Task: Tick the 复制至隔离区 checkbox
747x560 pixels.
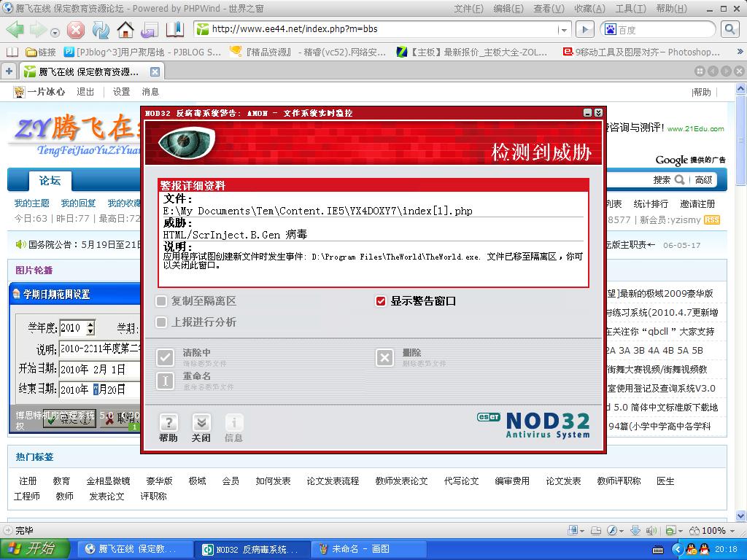Action: coord(161,301)
